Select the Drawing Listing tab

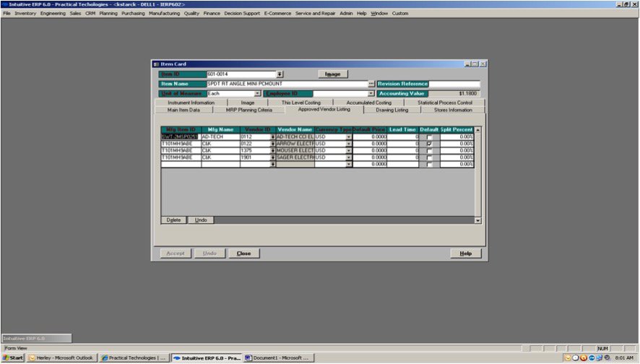click(x=392, y=110)
